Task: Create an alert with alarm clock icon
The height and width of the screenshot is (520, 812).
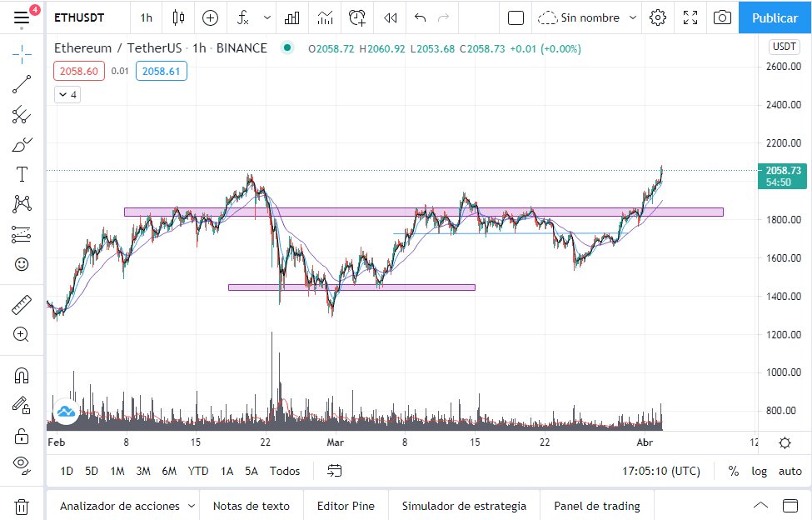Action: 356,17
